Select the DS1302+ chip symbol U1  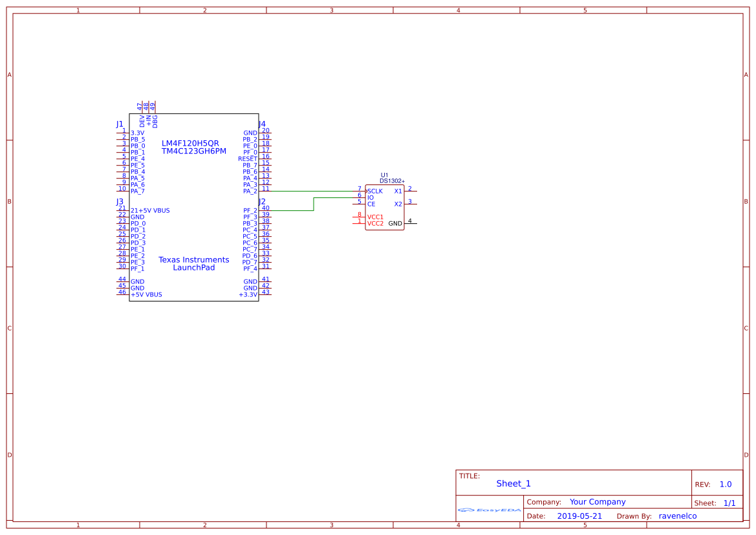(x=384, y=208)
